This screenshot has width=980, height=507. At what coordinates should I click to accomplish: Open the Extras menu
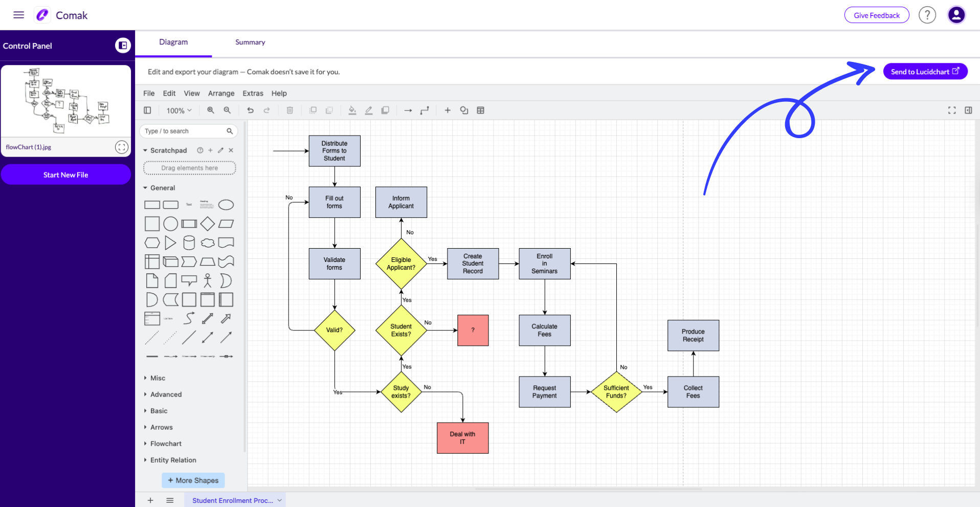tap(253, 93)
